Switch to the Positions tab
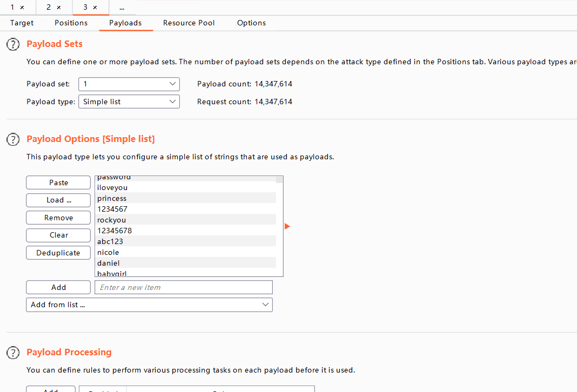This screenshot has width=577, height=392. click(71, 23)
